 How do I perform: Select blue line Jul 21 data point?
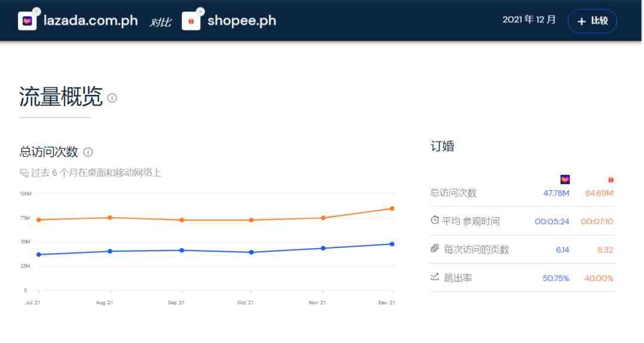pyautogui.click(x=39, y=255)
